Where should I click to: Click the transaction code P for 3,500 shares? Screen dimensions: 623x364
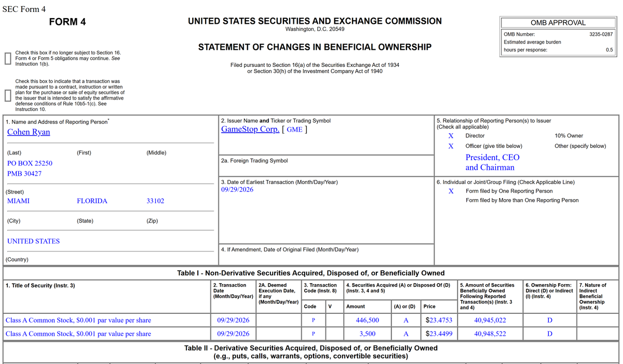coord(314,334)
